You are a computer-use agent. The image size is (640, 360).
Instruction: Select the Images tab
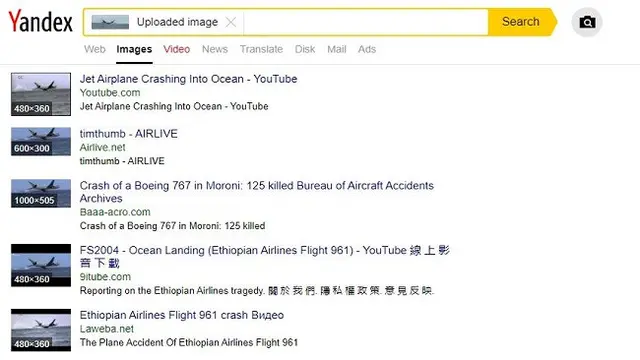[x=134, y=49]
